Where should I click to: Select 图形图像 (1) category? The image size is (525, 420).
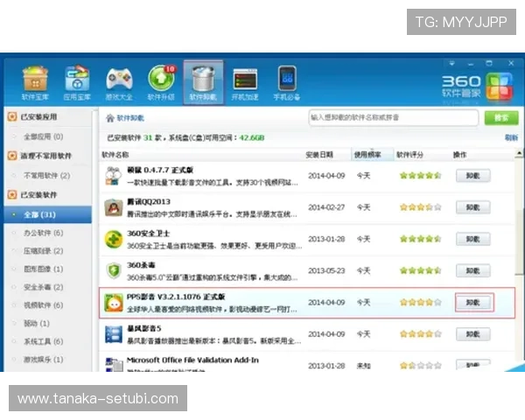point(43,269)
